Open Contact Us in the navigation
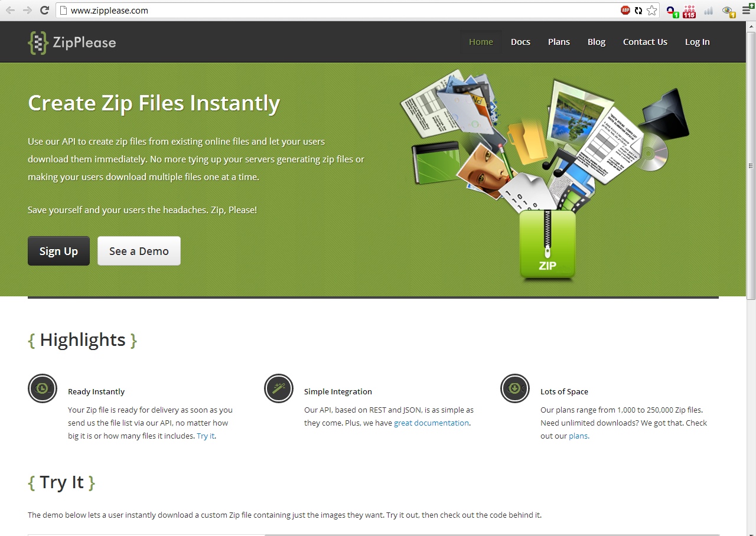The image size is (756, 536). [645, 42]
